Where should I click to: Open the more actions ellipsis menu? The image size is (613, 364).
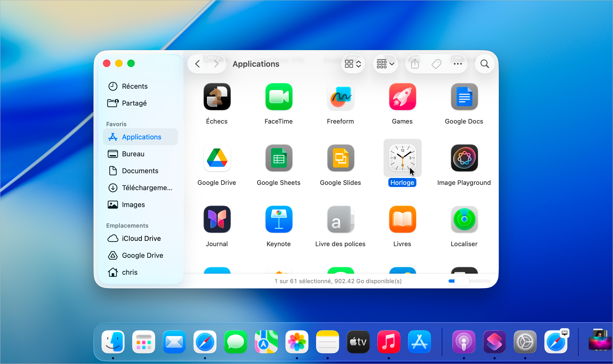pyautogui.click(x=458, y=64)
